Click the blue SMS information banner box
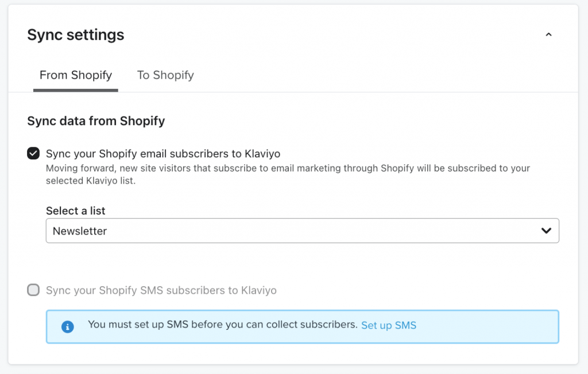Screen dimensions: 588x374 click(x=302, y=326)
